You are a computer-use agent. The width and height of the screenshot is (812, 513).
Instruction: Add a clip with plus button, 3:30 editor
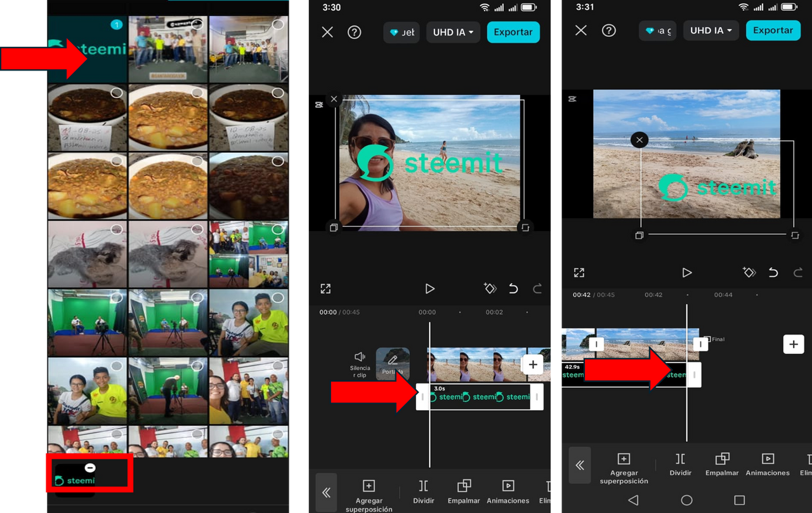(x=533, y=364)
